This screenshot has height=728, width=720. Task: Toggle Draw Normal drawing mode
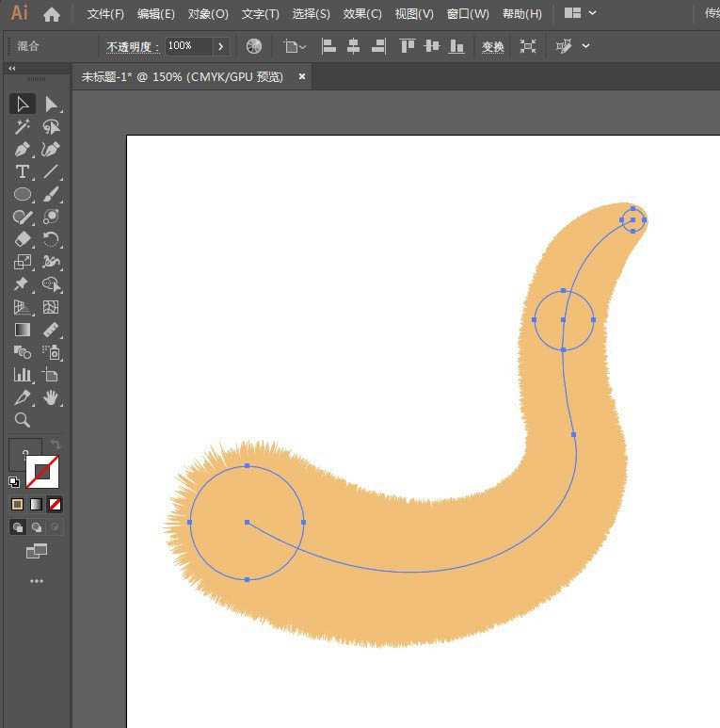tap(17, 527)
